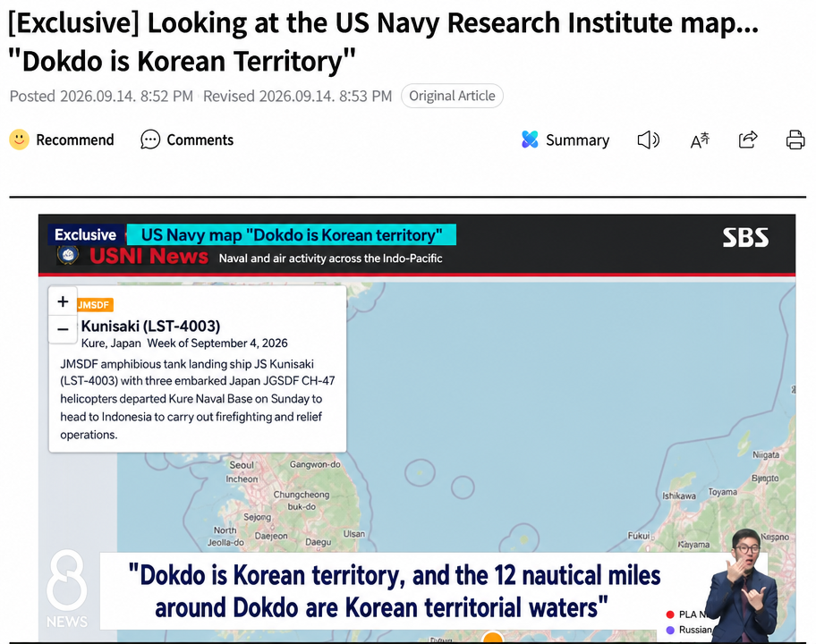The height and width of the screenshot is (644, 816).
Task: Play article audio with speaker icon
Action: click(x=649, y=140)
